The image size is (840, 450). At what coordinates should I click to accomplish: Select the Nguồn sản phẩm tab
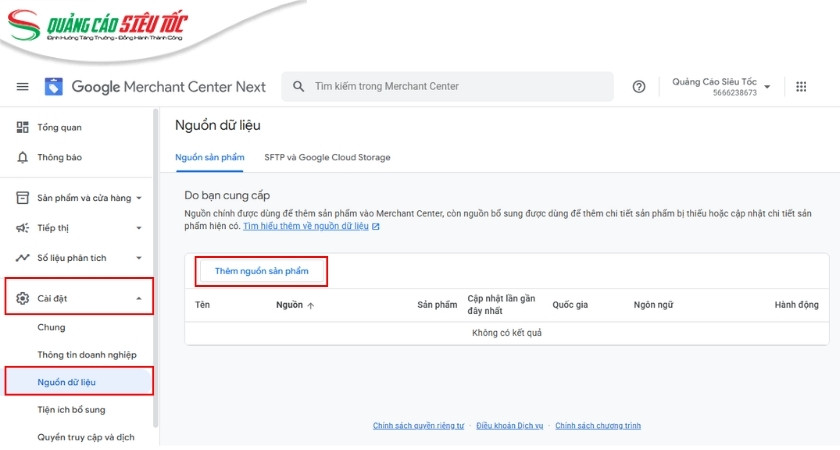[209, 157]
